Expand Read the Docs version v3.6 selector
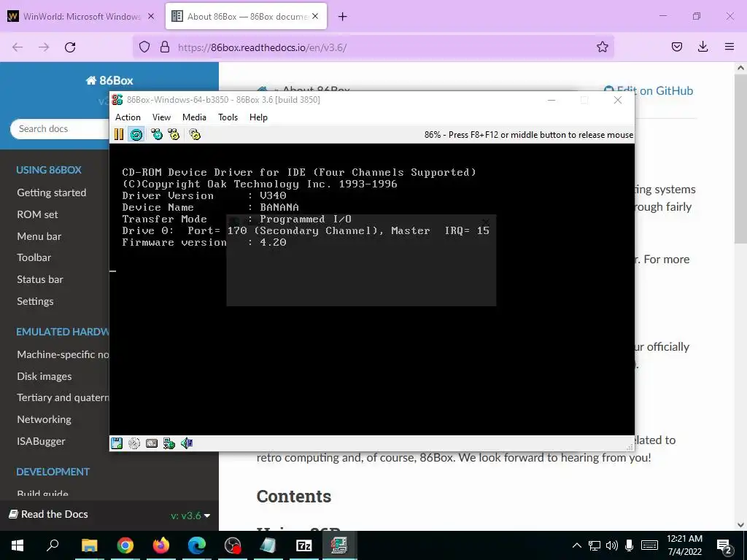This screenshot has width=747, height=560. 190,516
